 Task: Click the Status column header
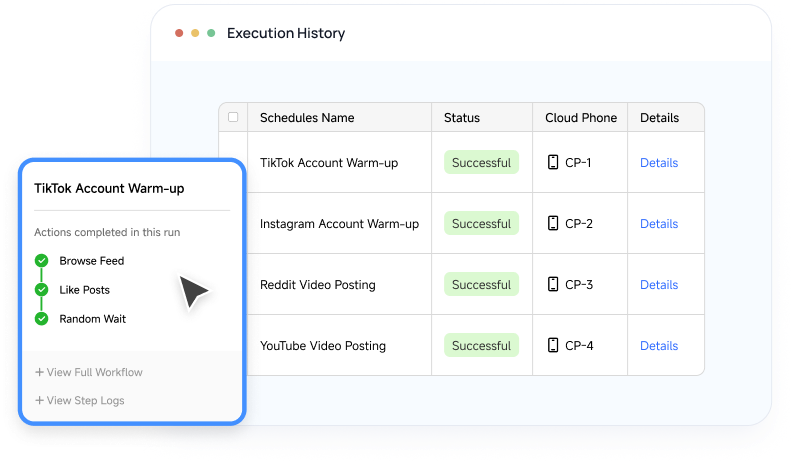[462, 118]
